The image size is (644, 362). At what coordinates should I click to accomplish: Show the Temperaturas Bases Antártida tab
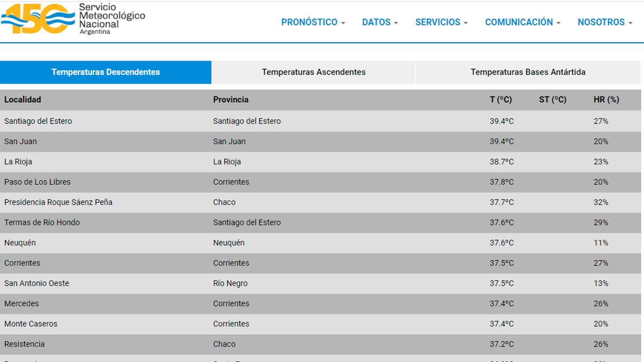[528, 72]
